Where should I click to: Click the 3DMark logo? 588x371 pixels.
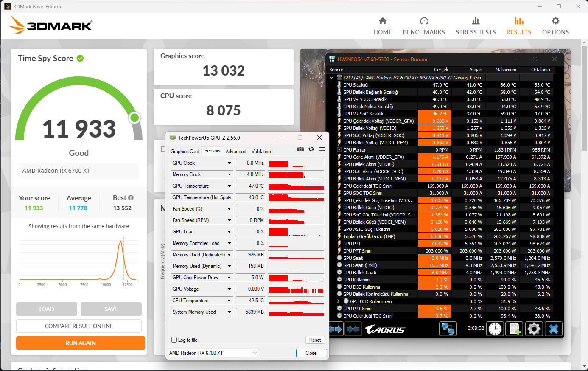click(50, 25)
